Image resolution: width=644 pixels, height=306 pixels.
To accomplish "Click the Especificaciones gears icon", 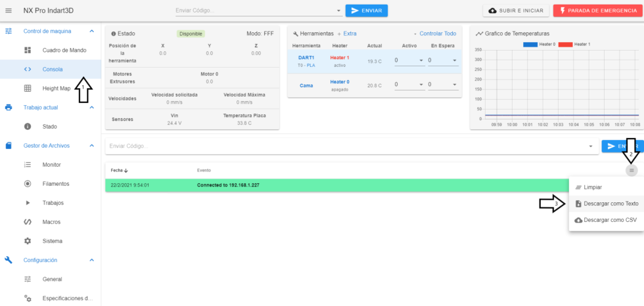I will (28, 298).
